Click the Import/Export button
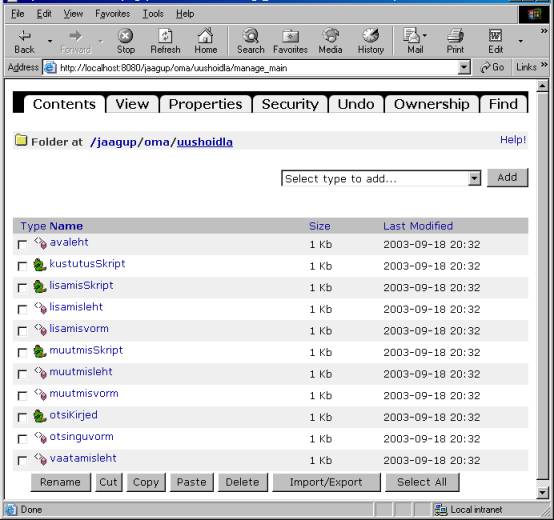The height and width of the screenshot is (520, 554). [326, 482]
